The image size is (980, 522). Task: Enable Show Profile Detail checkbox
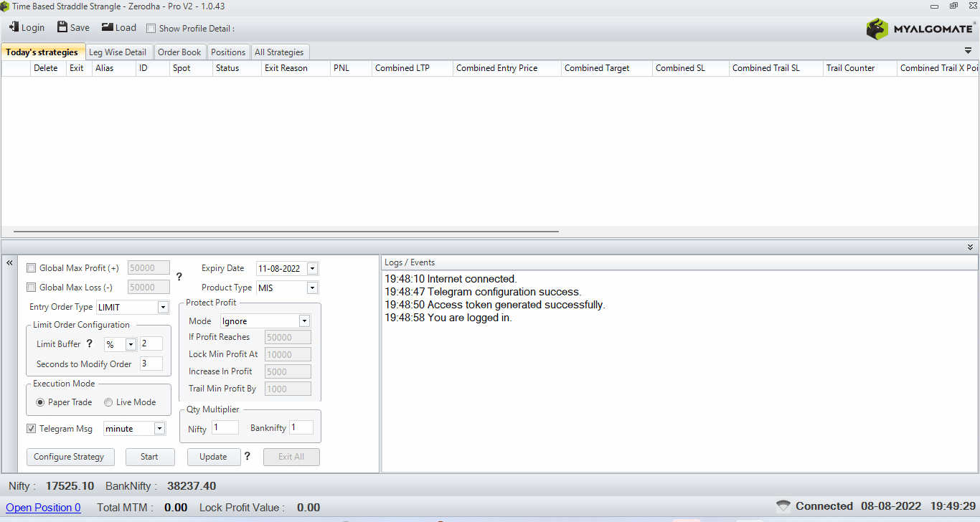tap(151, 29)
